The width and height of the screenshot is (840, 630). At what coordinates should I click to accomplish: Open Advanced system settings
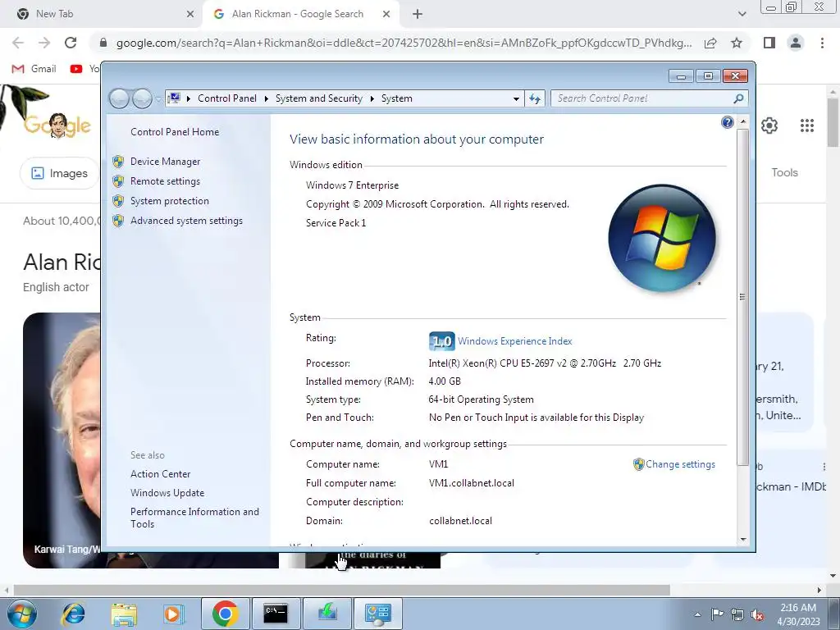[186, 221]
